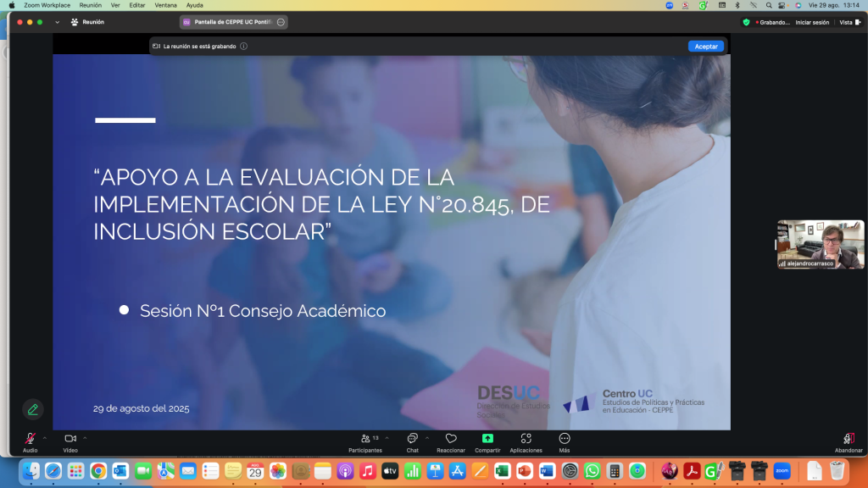This screenshot has height=488, width=868.
Task: Open Music from the Dock
Action: point(368,471)
